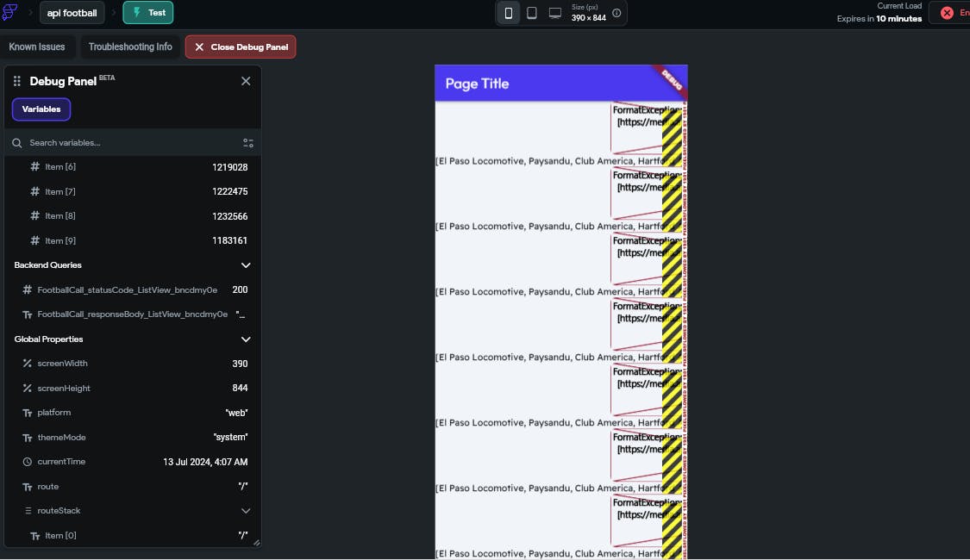
Task: Click the red end session icon
Action: 947,13
